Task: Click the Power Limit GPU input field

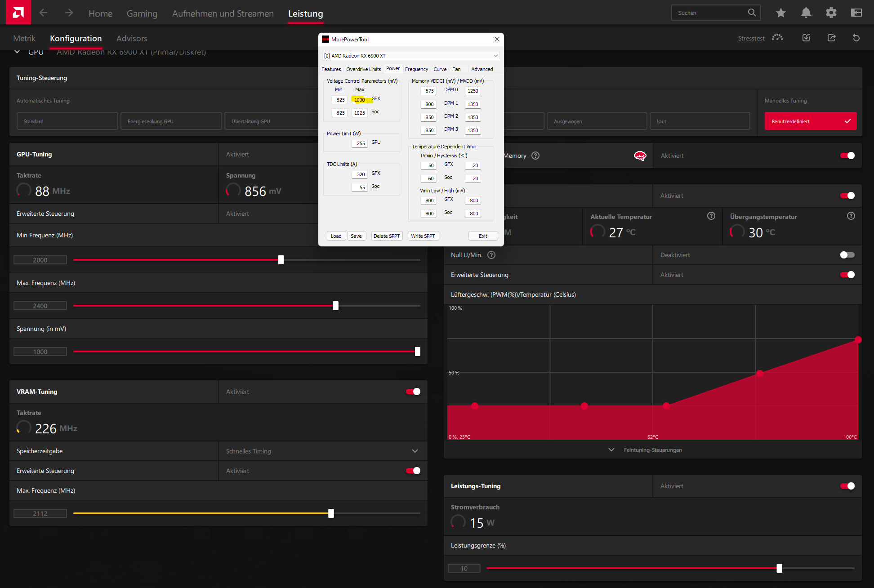Action: point(360,143)
